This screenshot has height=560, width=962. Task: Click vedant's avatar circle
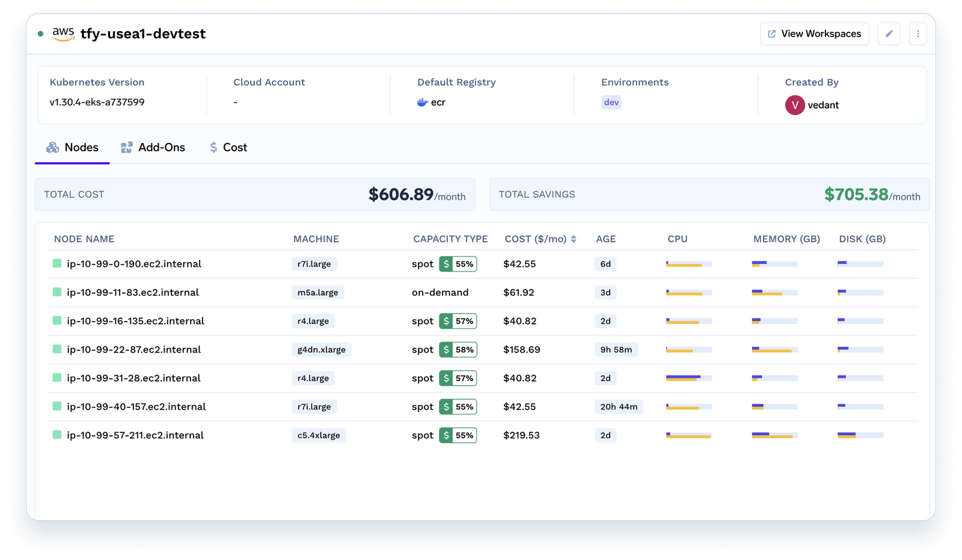[794, 105]
